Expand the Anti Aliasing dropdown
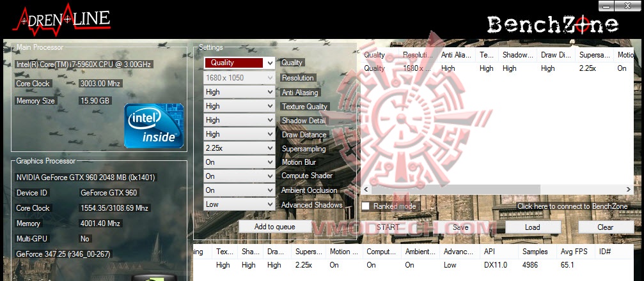 [239, 92]
